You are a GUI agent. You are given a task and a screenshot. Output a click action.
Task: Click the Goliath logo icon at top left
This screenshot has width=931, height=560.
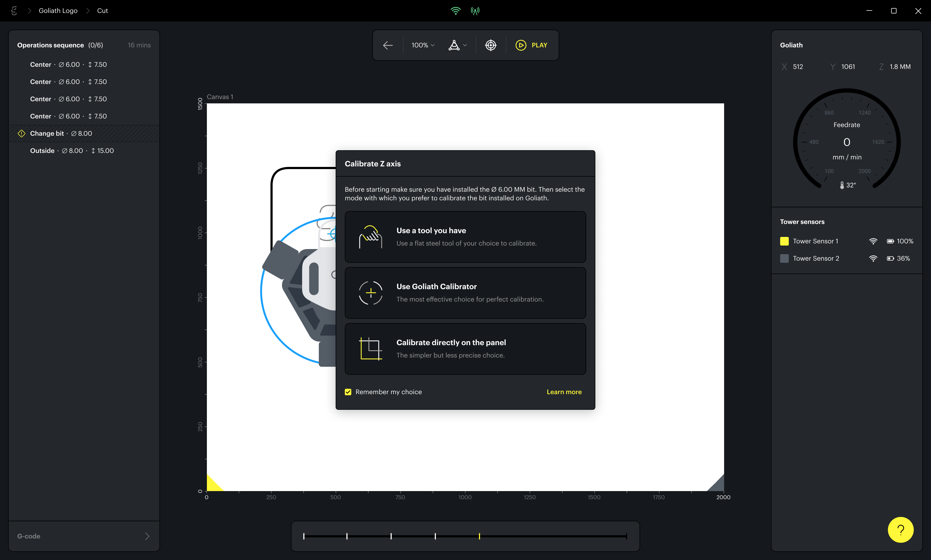pyautogui.click(x=14, y=10)
